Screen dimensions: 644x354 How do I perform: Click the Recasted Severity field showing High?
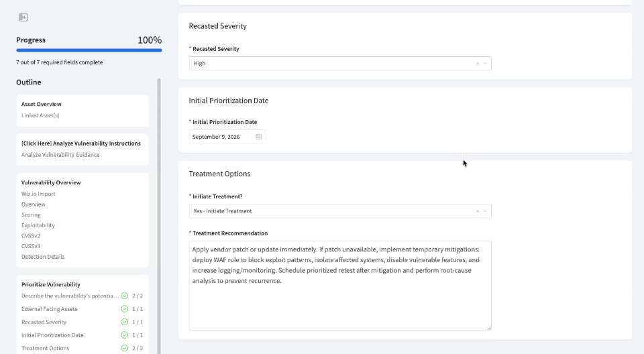coord(340,63)
